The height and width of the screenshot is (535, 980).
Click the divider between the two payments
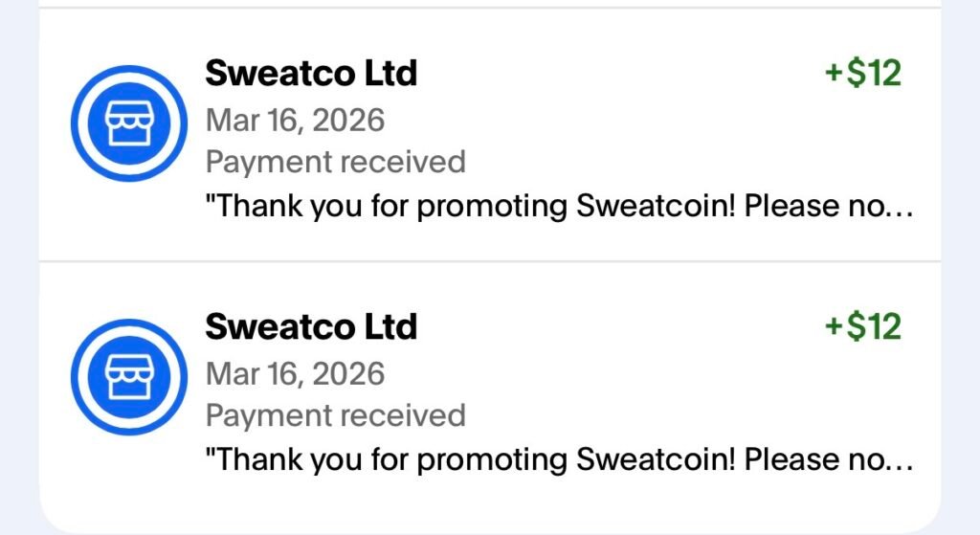(490, 260)
